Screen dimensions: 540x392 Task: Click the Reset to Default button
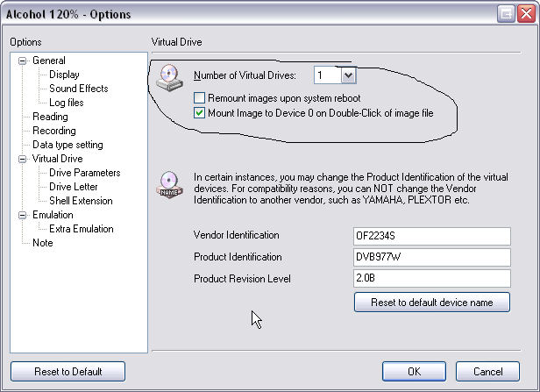[x=68, y=371]
